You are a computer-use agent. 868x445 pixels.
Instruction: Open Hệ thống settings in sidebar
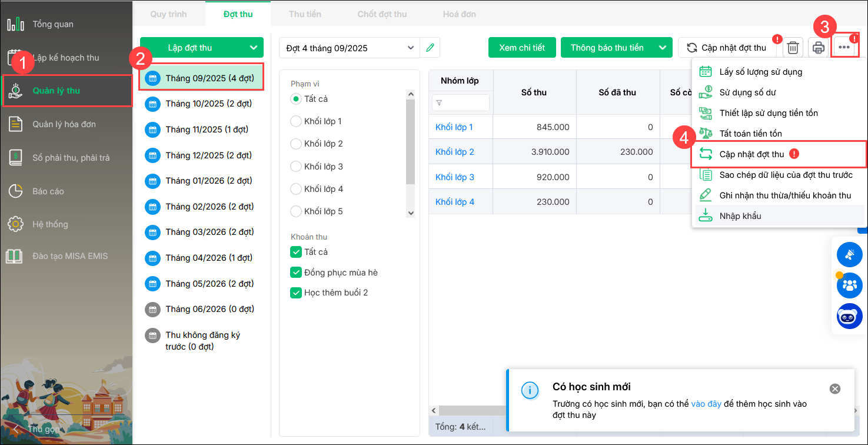pos(50,224)
